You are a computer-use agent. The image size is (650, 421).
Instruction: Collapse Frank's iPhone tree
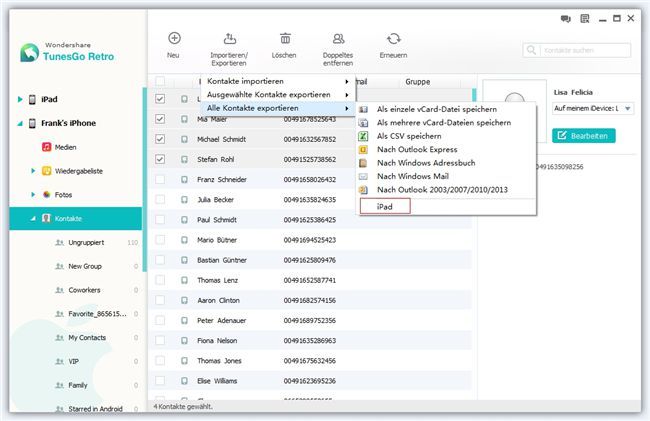(x=20, y=123)
